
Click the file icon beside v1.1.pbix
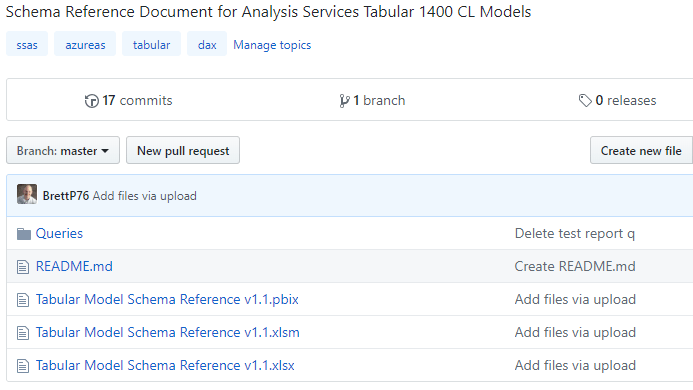23,300
